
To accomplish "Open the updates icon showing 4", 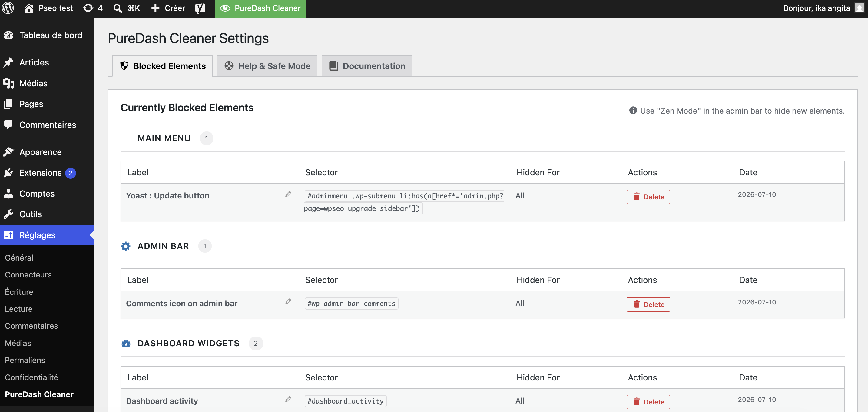I will coord(88,8).
